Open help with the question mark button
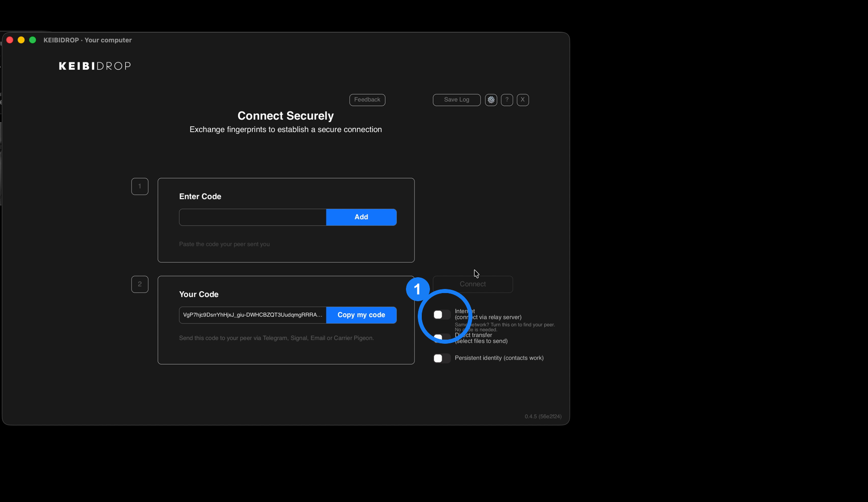The width and height of the screenshot is (868, 502). 507,100
